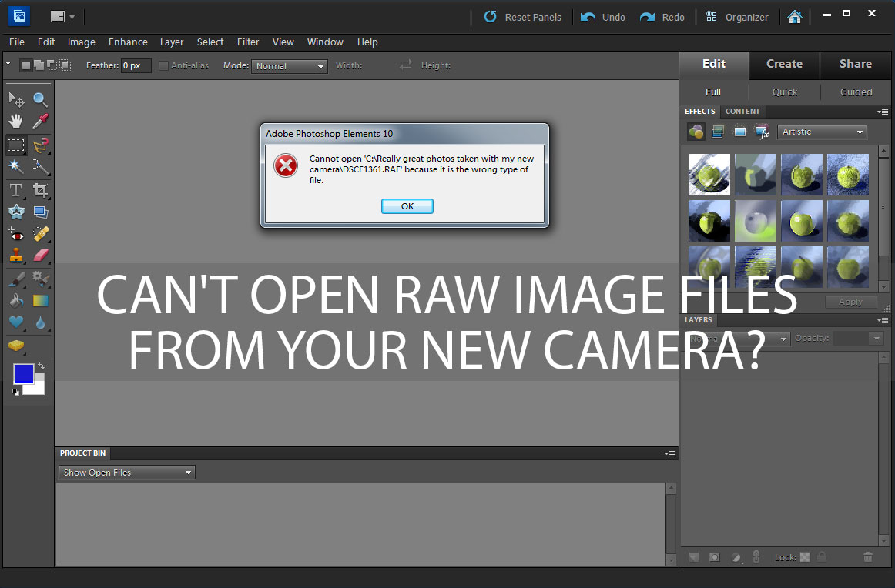Open the Effects panel options menu
895x588 pixels.
(x=883, y=112)
